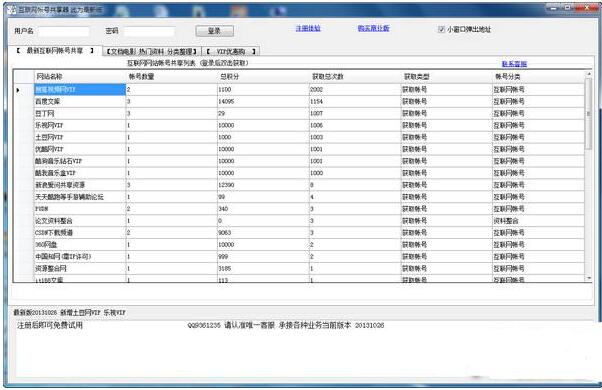Screen dimensions: 602x390
Task: Open the 购买积分版 link
Action: [374, 28]
